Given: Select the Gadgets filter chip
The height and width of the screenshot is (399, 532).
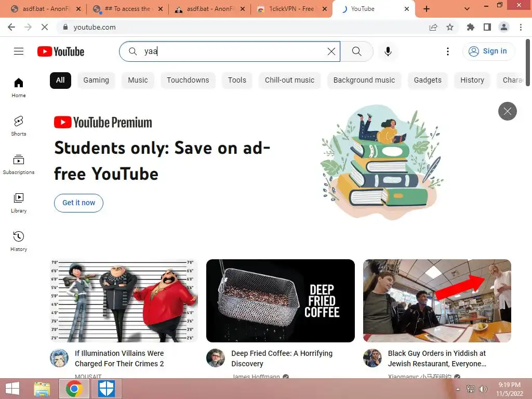Looking at the screenshot, I should (428, 81).
